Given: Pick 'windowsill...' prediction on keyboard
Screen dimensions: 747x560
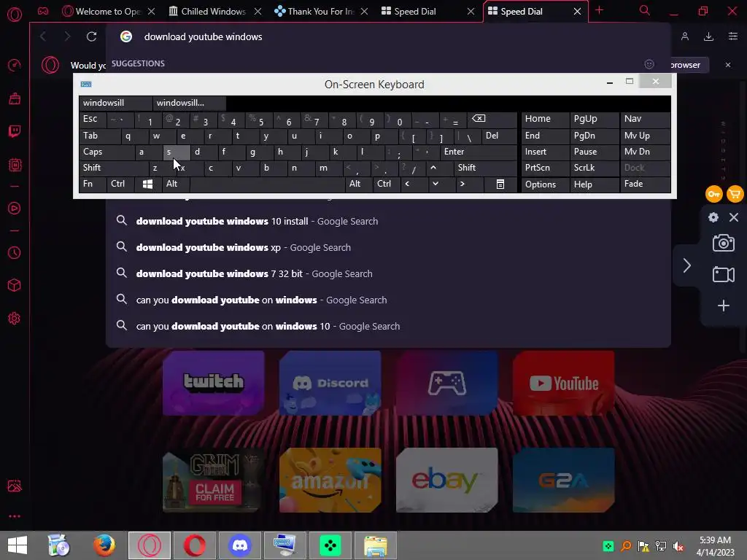Looking at the screenshot, I should click(189, 103).
